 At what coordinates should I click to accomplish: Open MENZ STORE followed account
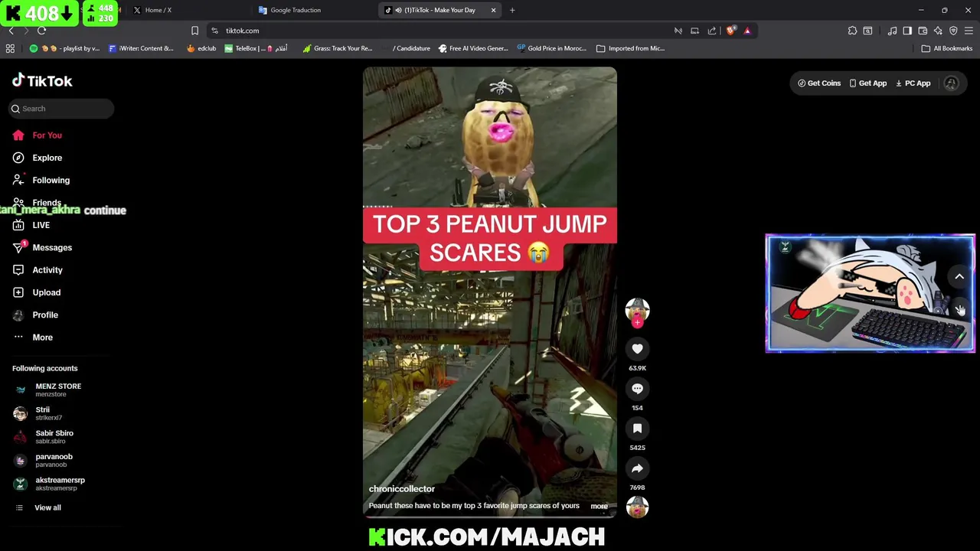click(x=57, y=390)
